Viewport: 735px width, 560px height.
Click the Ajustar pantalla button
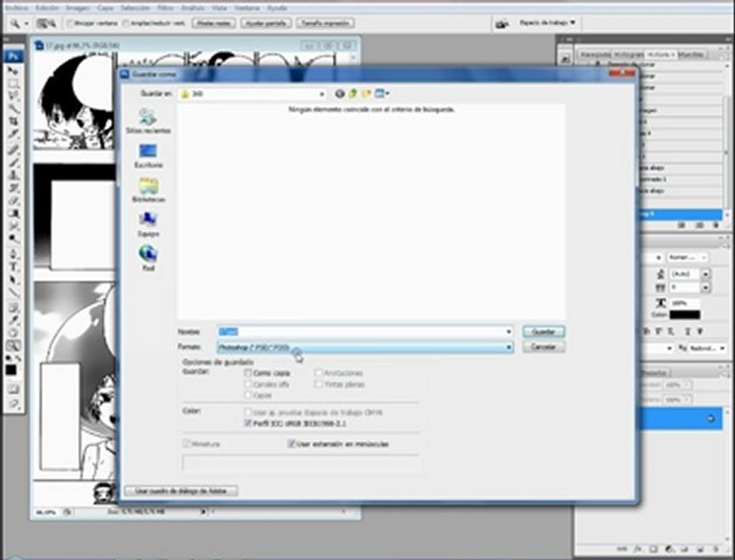[266, 23]
